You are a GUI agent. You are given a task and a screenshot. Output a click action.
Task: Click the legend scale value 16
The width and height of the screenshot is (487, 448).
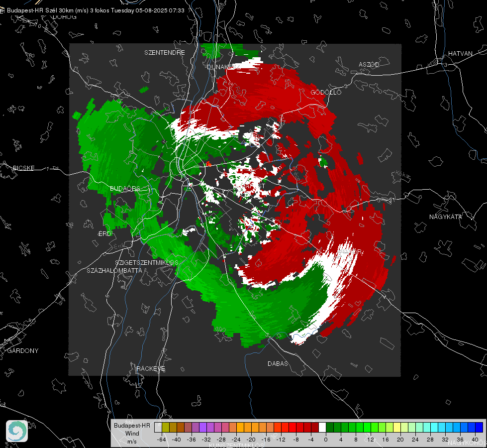pyautogui.click(x=386, y=440)
